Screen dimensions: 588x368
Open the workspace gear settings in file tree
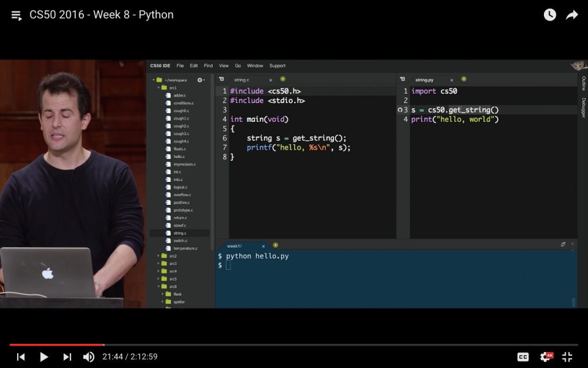[200, 80]
